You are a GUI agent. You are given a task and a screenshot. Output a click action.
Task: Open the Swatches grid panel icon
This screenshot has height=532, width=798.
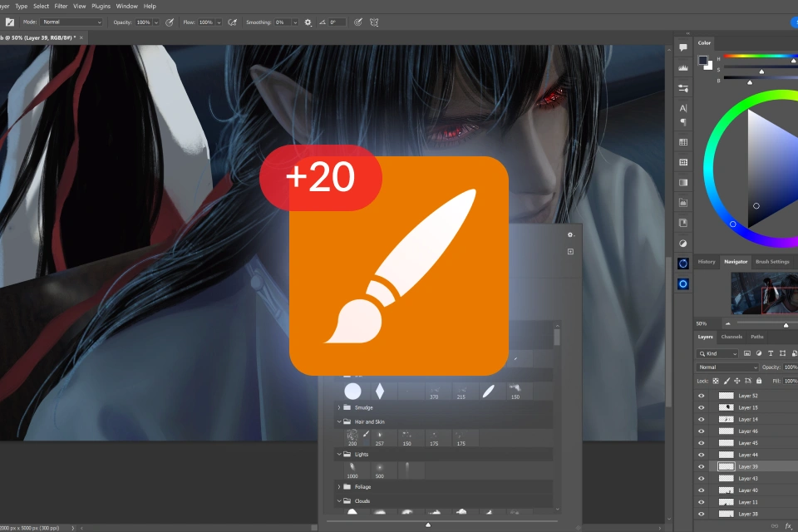click(683, 142)
